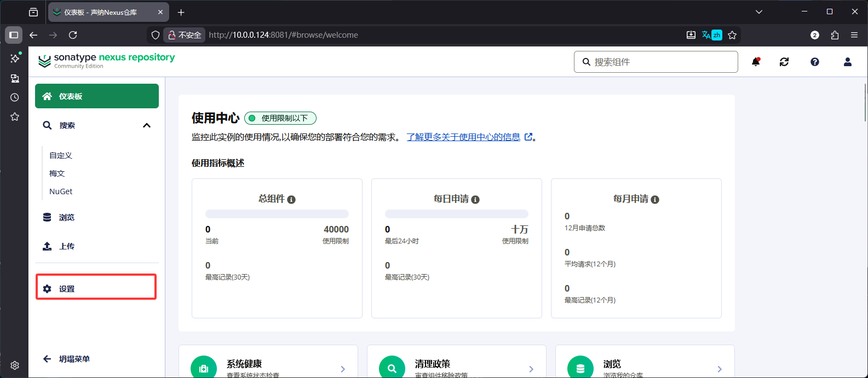Click the Sonatype Nexus Repository logo
This screenshot has width=868, height=378.
click(x=106, y=61)
